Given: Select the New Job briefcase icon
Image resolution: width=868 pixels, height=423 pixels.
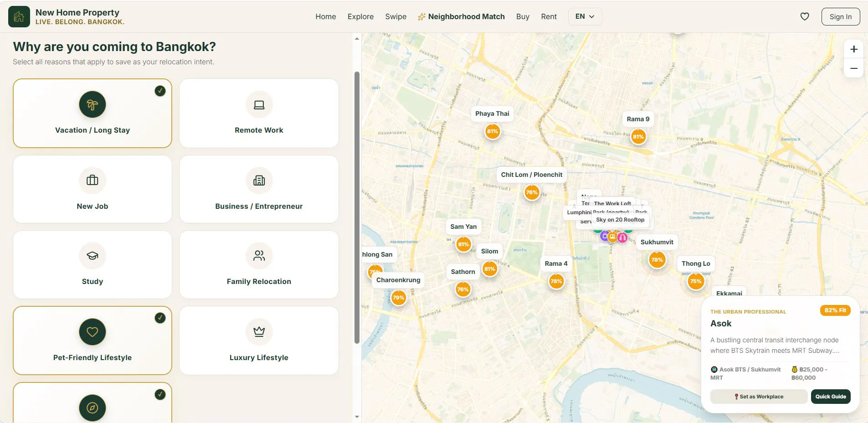Looking at the screenshot, I should [92, 181].
